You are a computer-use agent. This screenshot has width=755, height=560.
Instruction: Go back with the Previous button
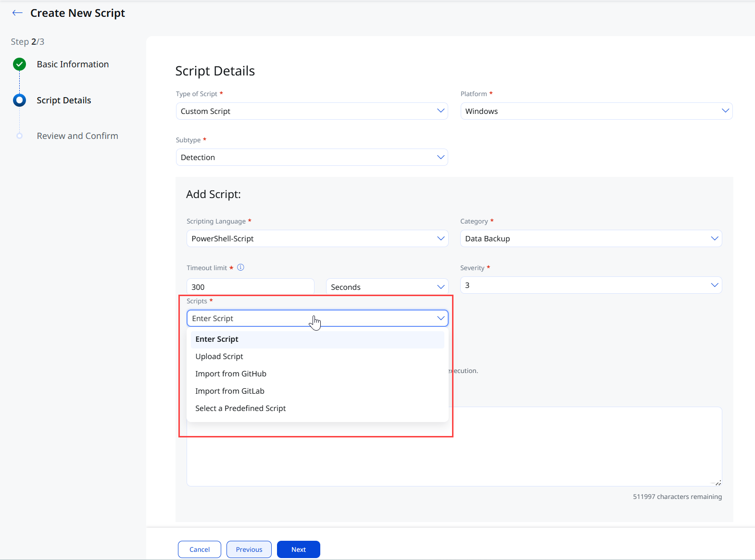249,549
